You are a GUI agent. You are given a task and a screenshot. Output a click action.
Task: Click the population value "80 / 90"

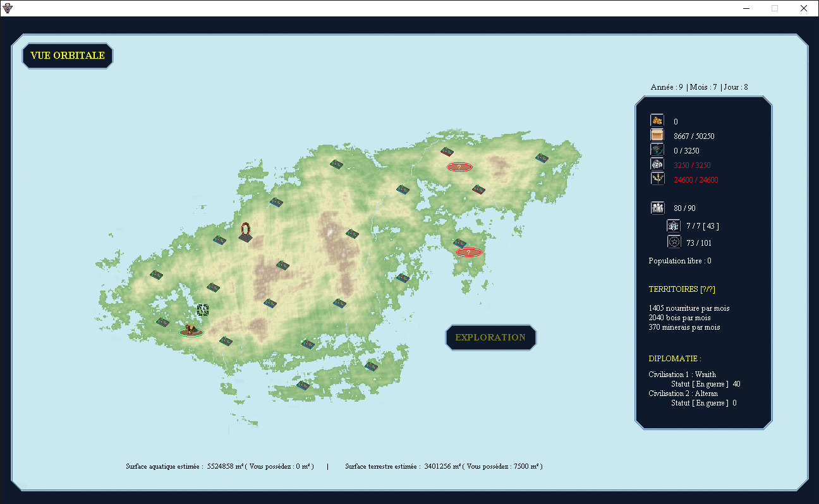point(684,208)
